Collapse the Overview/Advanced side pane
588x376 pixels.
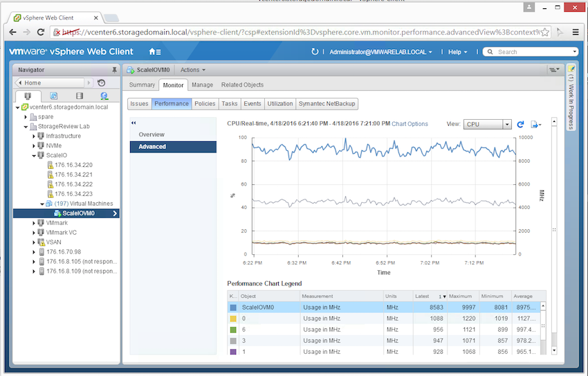(134, 123)
